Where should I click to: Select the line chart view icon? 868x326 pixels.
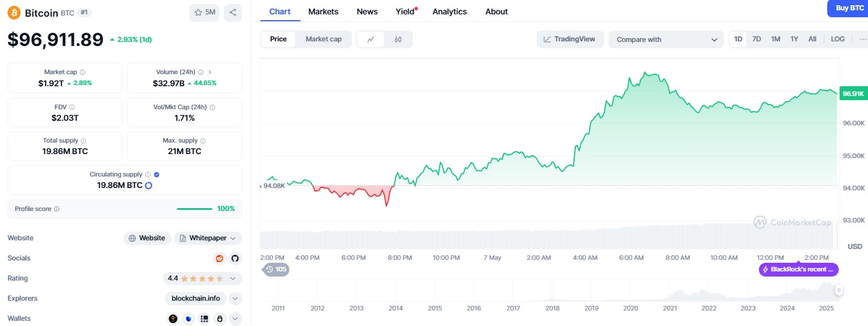tap(371, 39)
